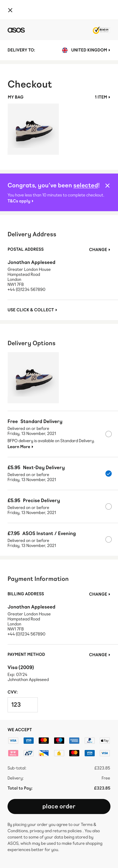Screen dimensions: 118x868
Task: Expand the 1 ITEM bag summary
Action: click(102, 97)
